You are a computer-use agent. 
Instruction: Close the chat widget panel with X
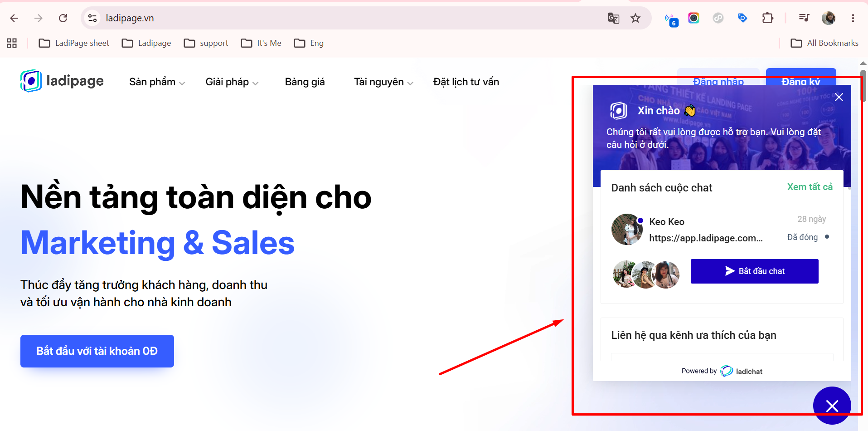(839, 97)
